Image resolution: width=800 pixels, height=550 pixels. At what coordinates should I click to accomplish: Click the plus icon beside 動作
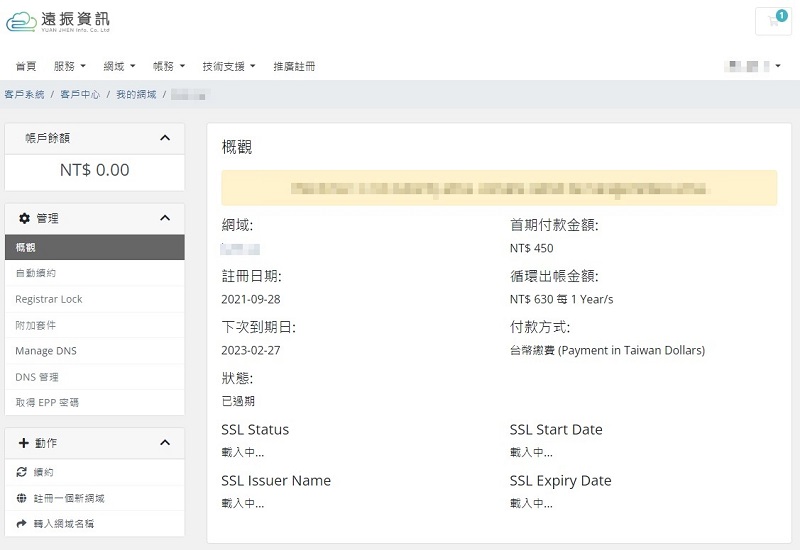[23, 443]
